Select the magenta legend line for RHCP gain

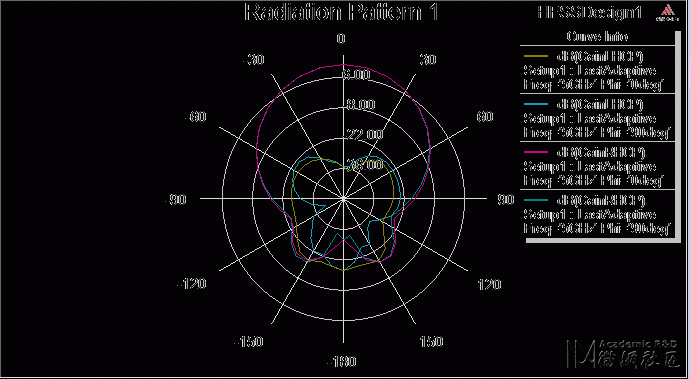[536, 152]
